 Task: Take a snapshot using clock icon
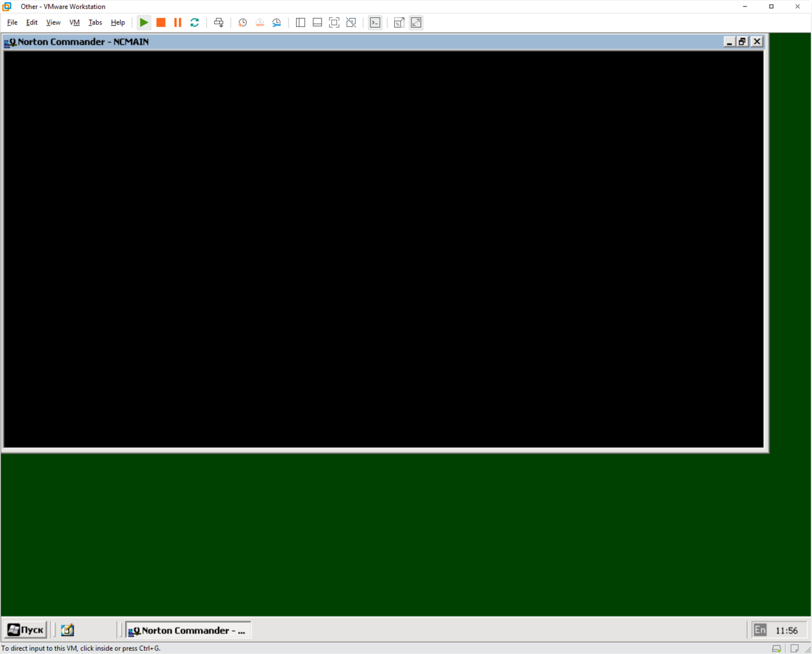point(242,22)
